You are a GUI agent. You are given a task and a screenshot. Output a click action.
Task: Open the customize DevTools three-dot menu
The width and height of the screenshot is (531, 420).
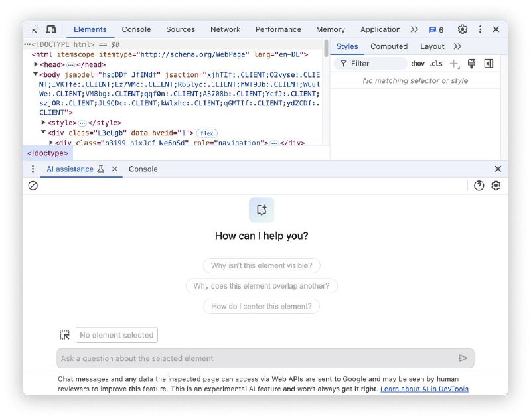coord(480,29)
